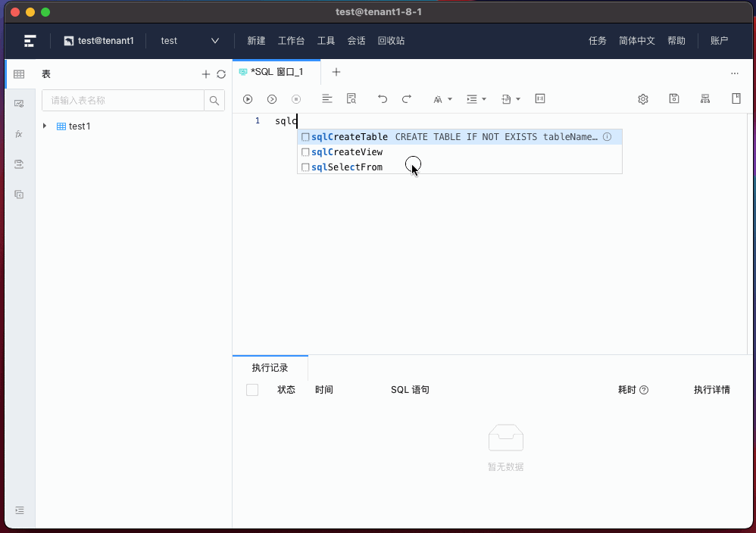Toggle the select-all checkbox in execution records
The height and width of the screenshot is (533, 756).
pos(252,390)
